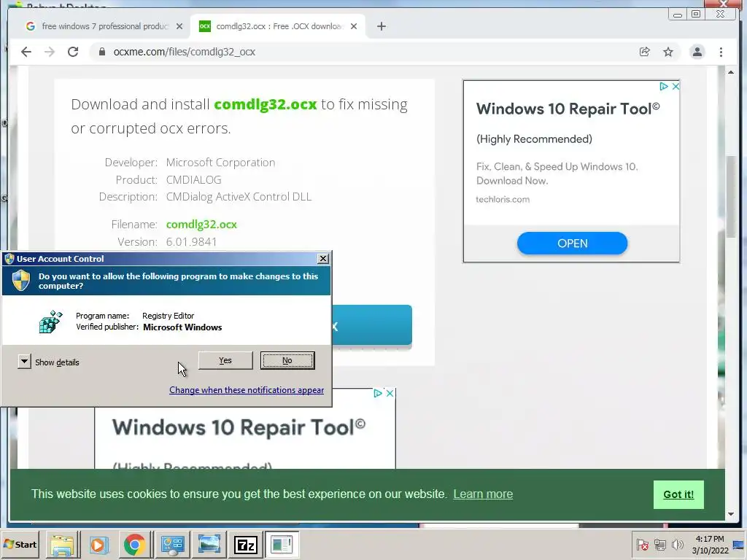Expand Show details in UAC dialog
747x560 pixels.
click(x=48, y=362)
